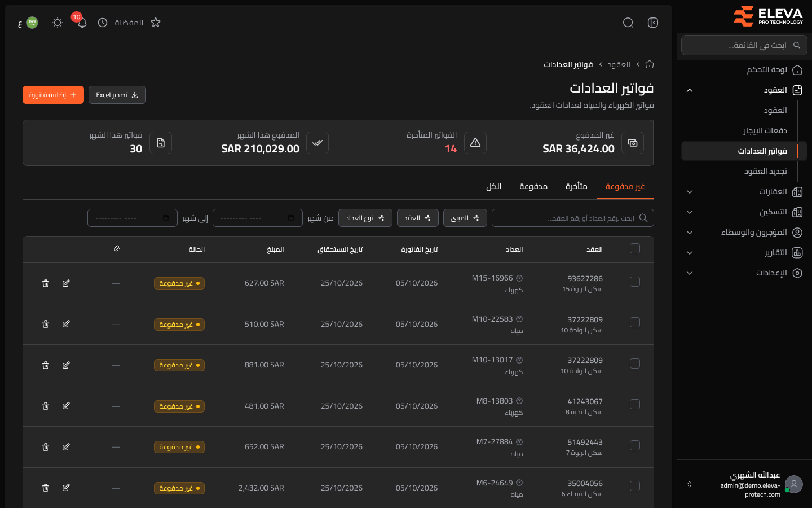Check the row for meter M10-13017
Image resolution: width=812 pixels, height=508 pixels.
coord(635,364)
